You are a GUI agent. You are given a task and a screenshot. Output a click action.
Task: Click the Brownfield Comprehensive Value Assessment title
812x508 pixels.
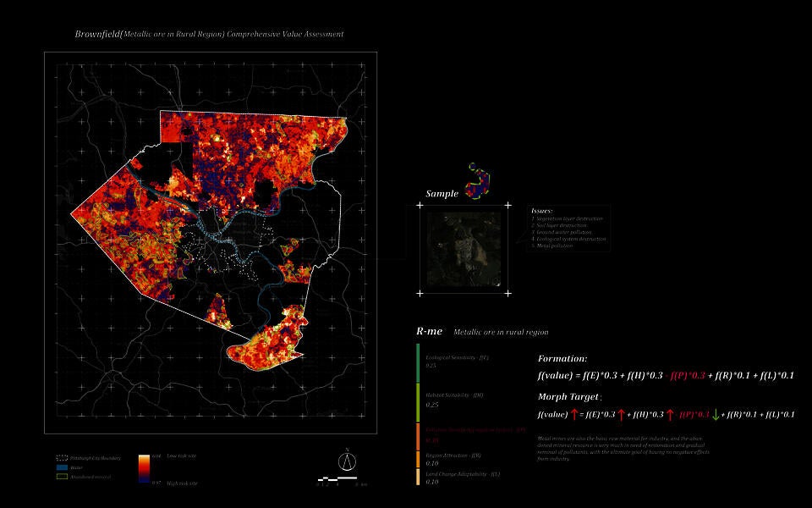[209, 34]
